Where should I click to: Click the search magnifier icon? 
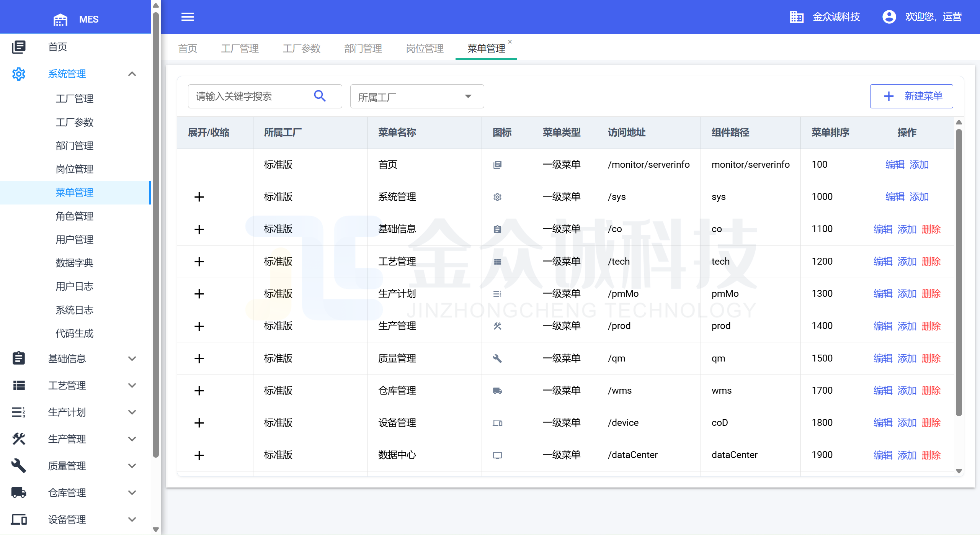pyautogui.click(x=320, y=96)
